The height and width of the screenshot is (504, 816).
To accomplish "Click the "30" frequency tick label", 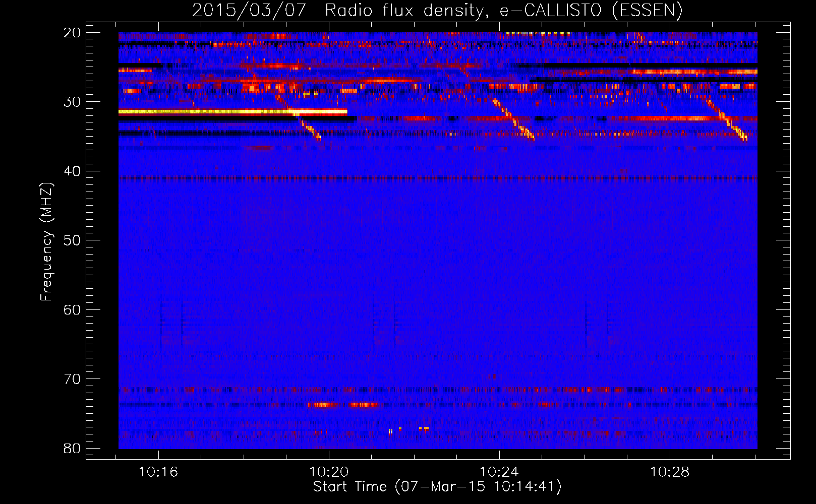I will (x=72, y=102).
